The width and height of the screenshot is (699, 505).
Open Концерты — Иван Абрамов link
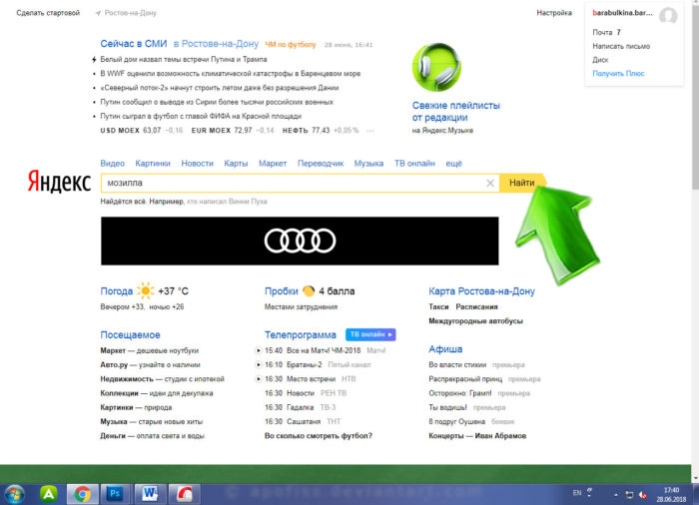pos(477,435)
